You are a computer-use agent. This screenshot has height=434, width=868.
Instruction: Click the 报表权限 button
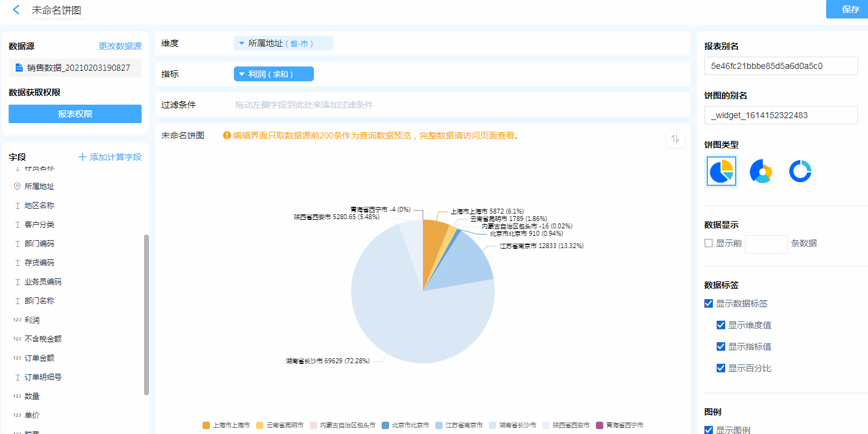point(75,114)
